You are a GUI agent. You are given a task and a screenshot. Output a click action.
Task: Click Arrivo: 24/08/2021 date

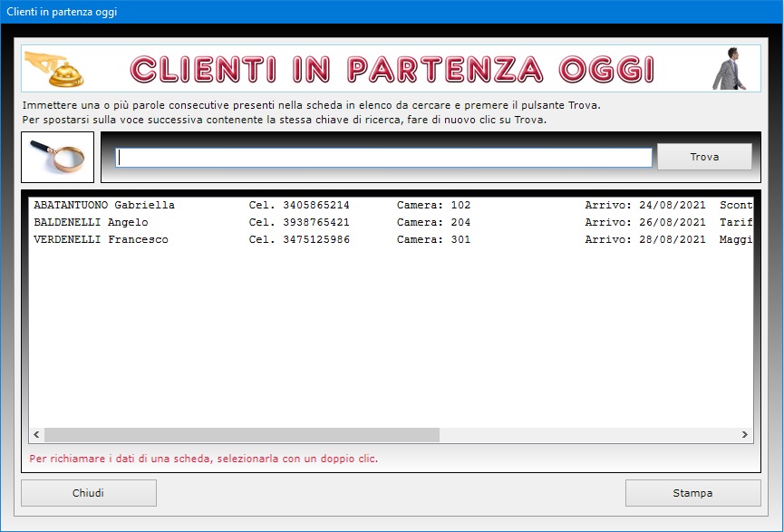click(645, 205)
